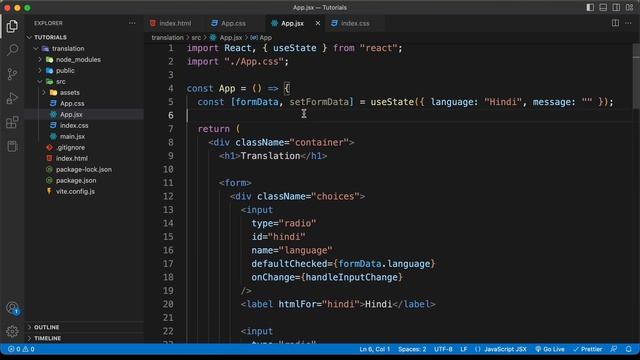Click the "container" string on line 8
Screen dimensions: 640x360
(x=319, y=142)
